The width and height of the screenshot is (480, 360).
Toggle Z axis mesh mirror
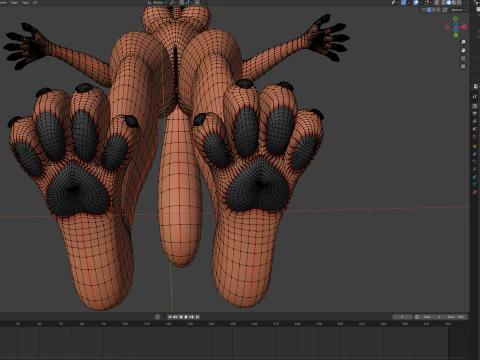(438, 10)
